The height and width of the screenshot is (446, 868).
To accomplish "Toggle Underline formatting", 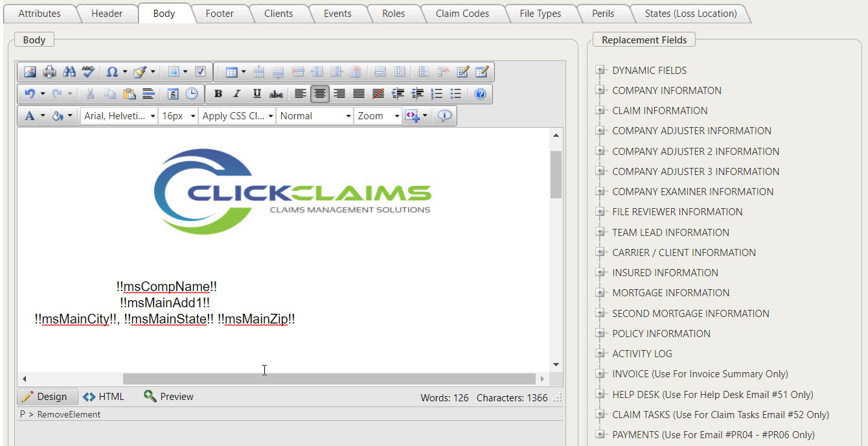I will 257,94.
